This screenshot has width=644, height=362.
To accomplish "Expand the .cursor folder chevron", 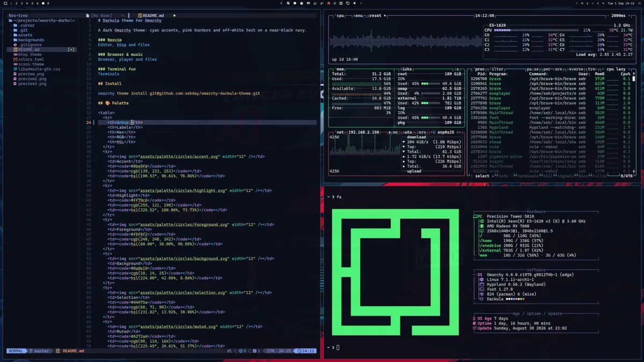I will (x=11, y=25).
